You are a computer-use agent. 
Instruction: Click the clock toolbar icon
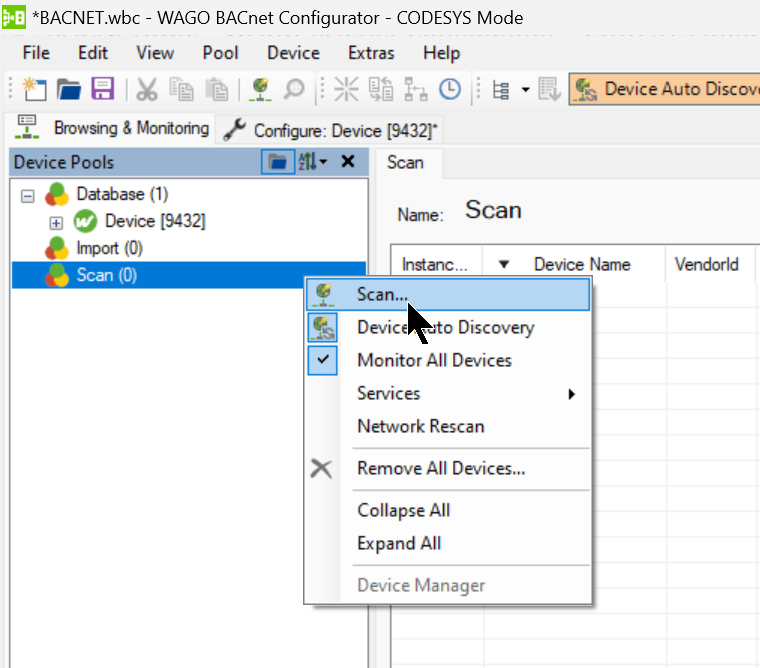point(450,89)
